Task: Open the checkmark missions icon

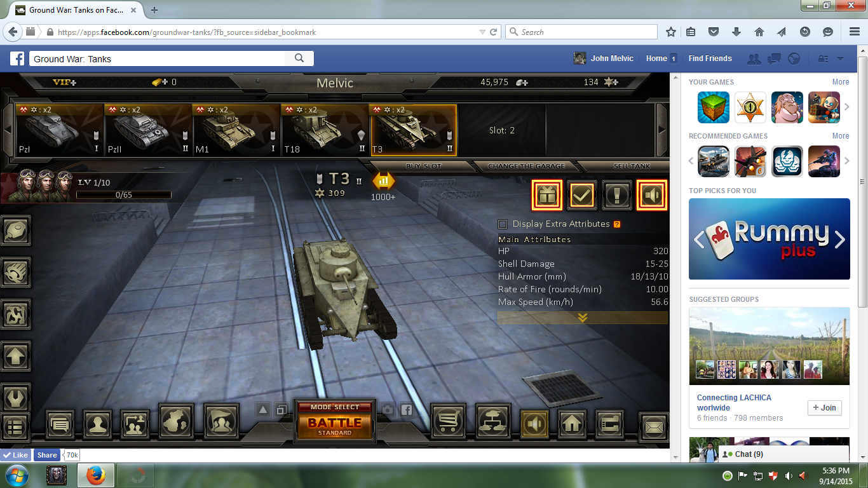Action: [581, 195]
